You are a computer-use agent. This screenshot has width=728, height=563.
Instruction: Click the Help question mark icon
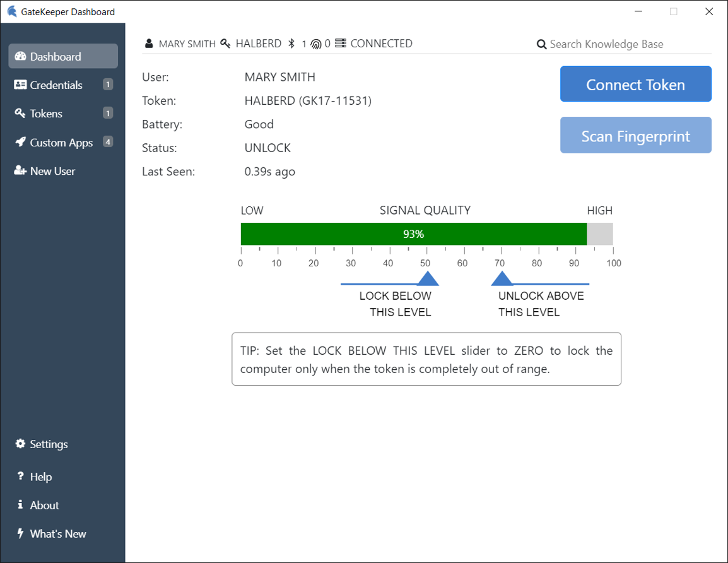(x=20, y=476)
